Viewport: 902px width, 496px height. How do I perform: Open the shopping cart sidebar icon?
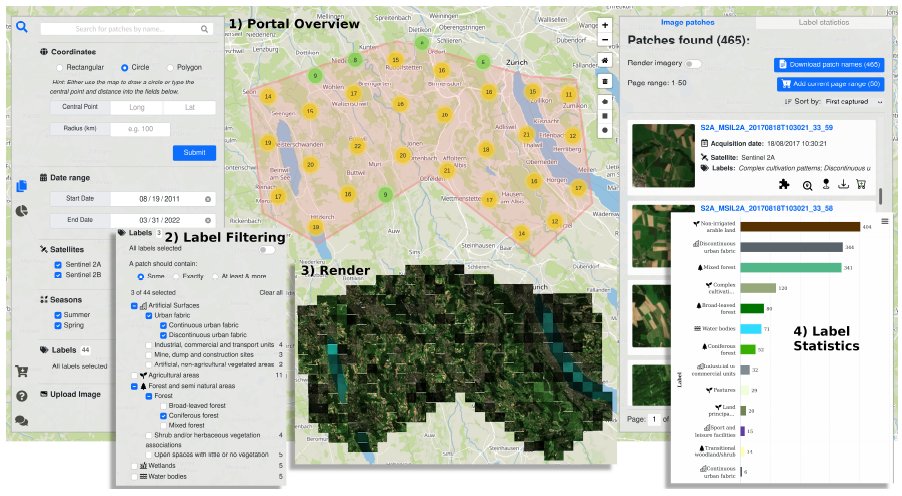point(21,371)
